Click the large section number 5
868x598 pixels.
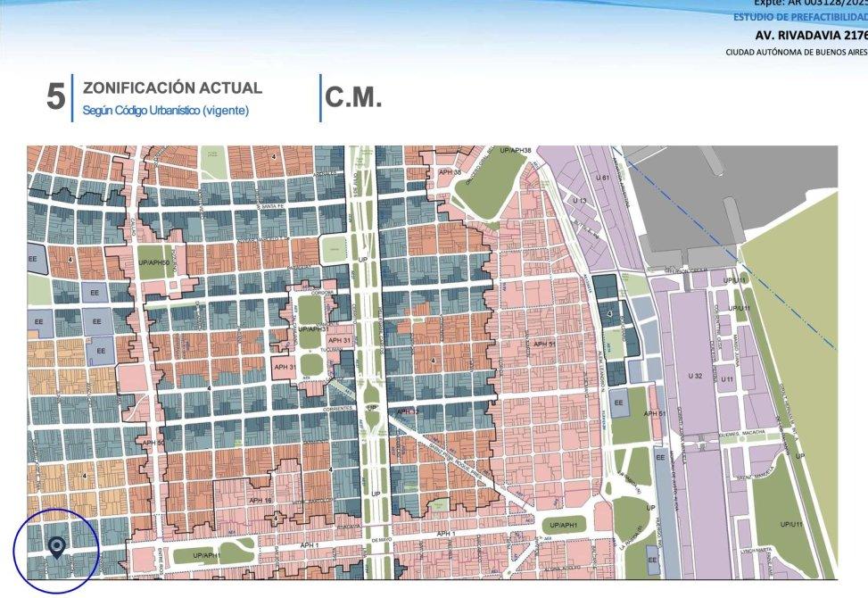(56, 98)
